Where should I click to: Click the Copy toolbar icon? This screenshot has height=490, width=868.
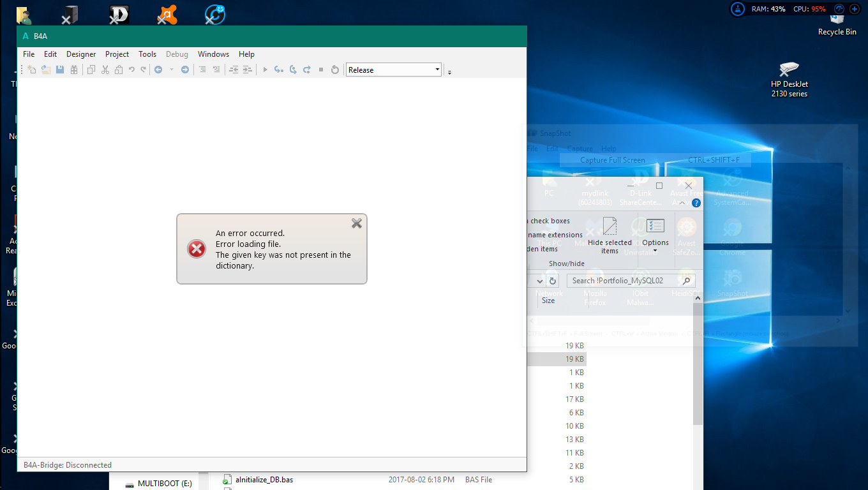click(91, 70)
